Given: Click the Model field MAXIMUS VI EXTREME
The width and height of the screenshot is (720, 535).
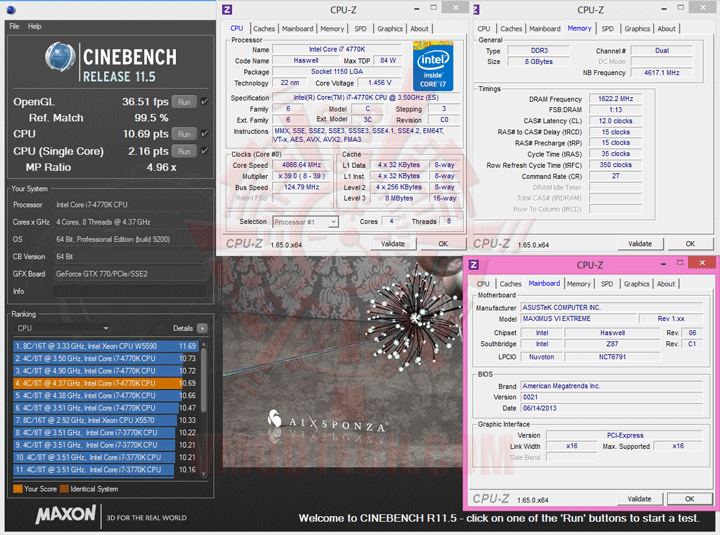Looking at the screenshot, I should point(579,319).
